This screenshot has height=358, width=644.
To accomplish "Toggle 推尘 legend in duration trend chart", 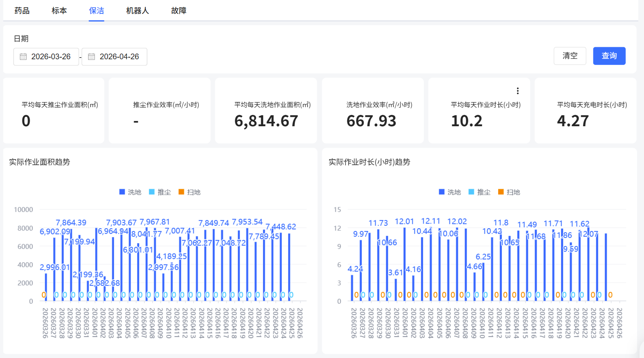I will point(480,192).
